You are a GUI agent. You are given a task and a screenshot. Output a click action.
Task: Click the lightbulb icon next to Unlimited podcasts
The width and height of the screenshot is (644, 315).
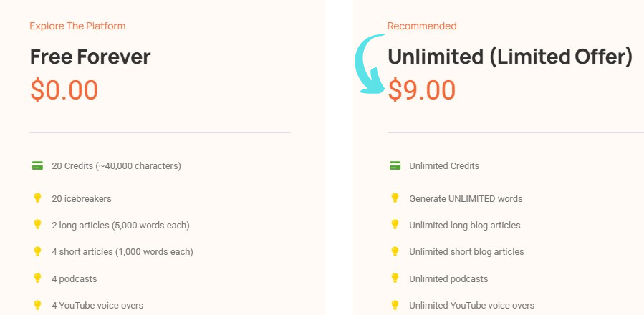[x=395, y=278]
